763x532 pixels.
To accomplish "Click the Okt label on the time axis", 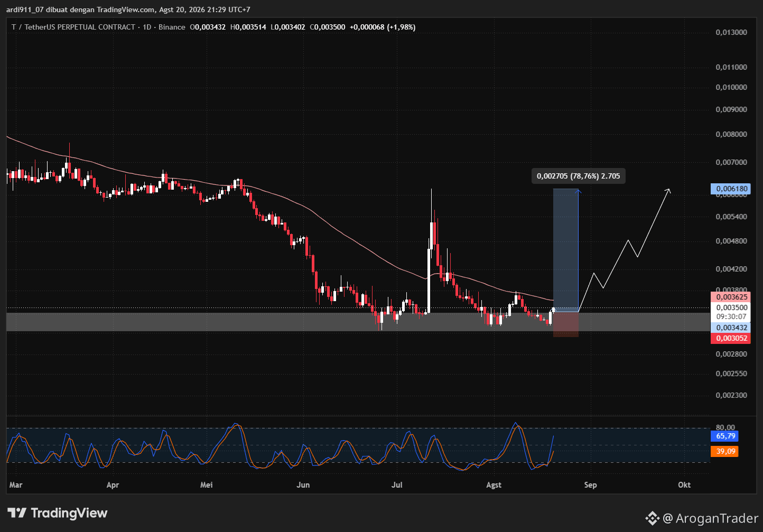I will point(684,485).
